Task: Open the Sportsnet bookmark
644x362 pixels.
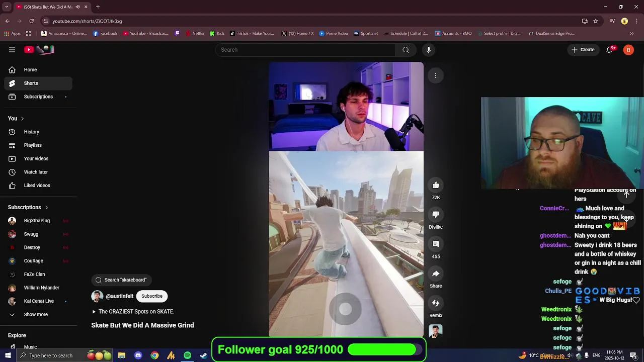Action: coord(366,34)
